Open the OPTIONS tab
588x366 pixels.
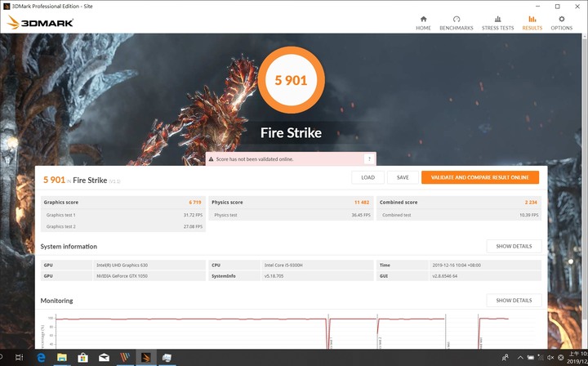point(561,23)
